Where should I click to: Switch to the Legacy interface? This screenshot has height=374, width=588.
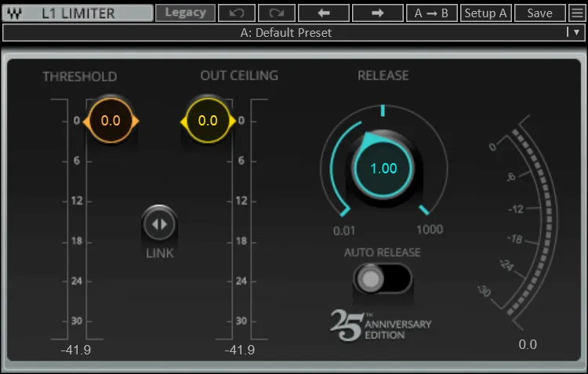point(185,13)
